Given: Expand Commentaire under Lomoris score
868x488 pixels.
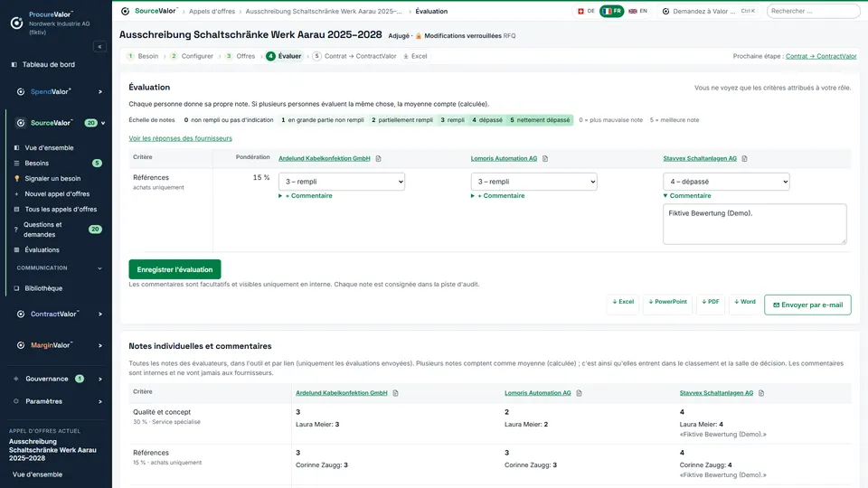Looking at the screenshot, I should (x=498, y=196).
